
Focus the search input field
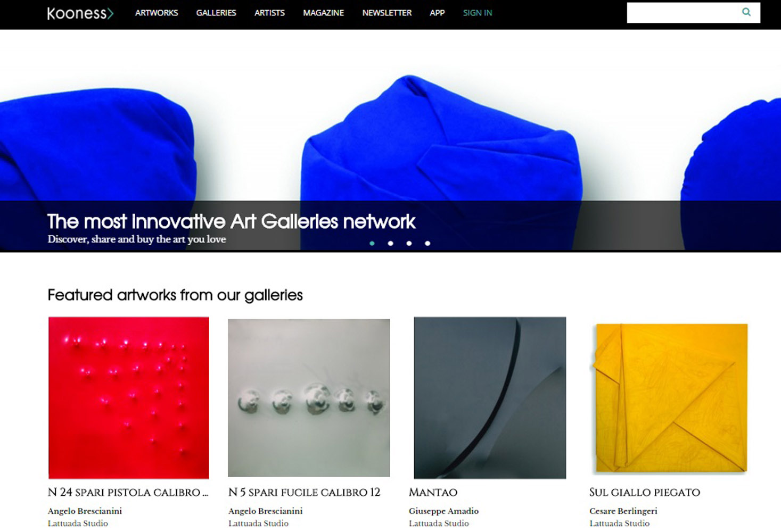pos(684,13)
